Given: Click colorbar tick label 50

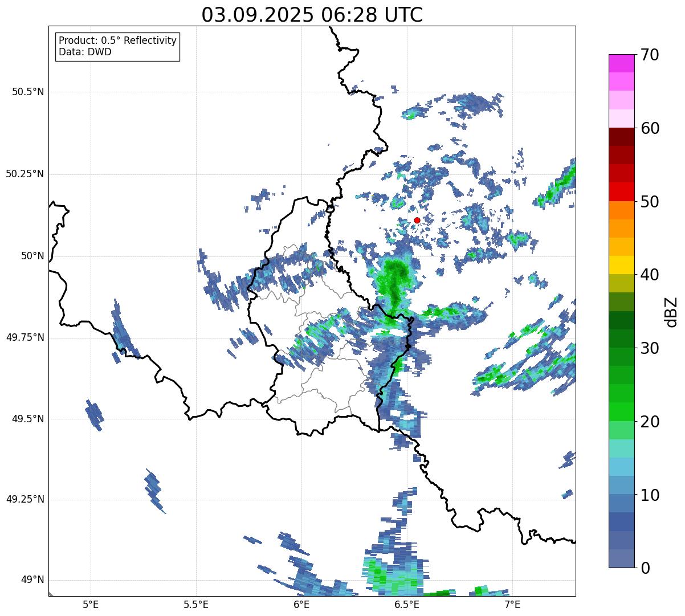Looking at the screenshot, I should [x=650, y=202].
